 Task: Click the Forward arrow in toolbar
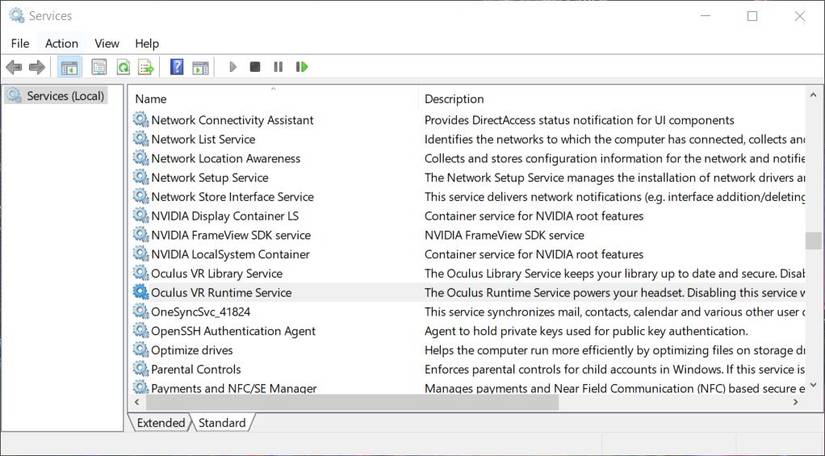click(37, 67)
